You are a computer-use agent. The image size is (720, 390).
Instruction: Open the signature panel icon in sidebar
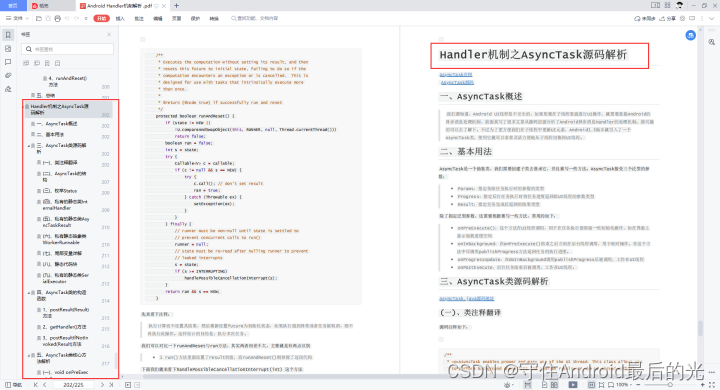8,89
